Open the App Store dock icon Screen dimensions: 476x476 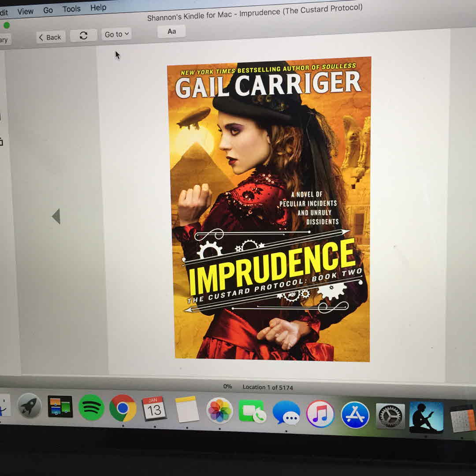355,415
